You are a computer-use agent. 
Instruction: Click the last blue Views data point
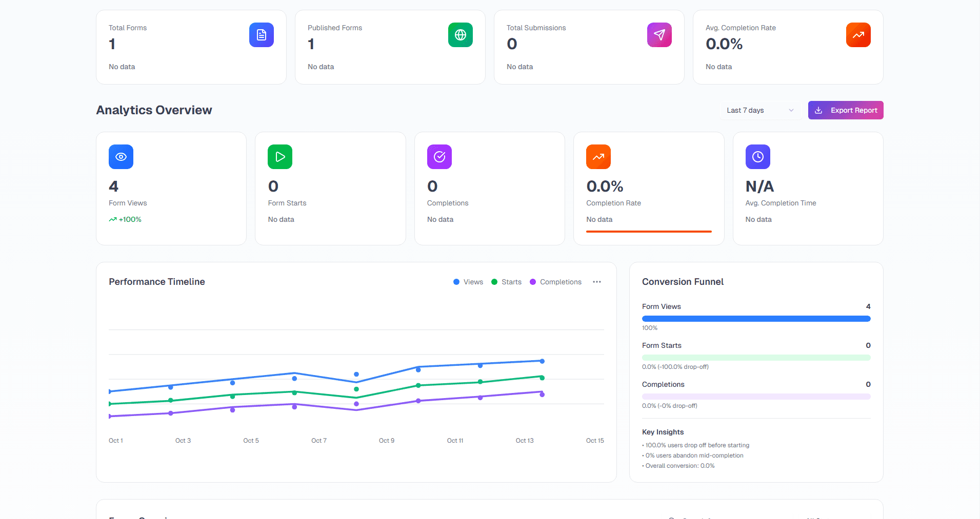(542, 361)
